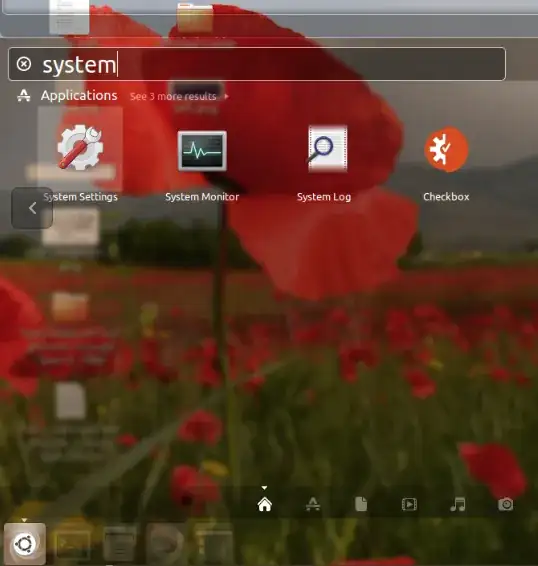Click the search field containing 'system'
538x566 pixels.
[257, 64]
